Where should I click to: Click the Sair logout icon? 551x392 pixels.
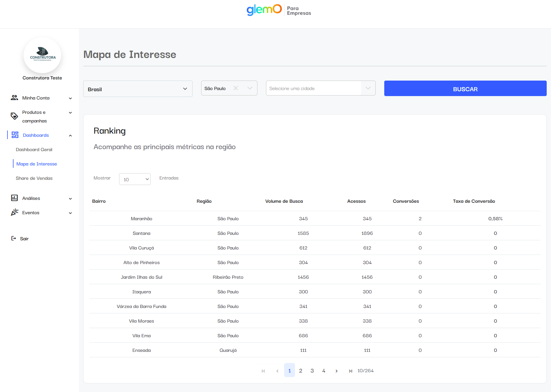13,239
